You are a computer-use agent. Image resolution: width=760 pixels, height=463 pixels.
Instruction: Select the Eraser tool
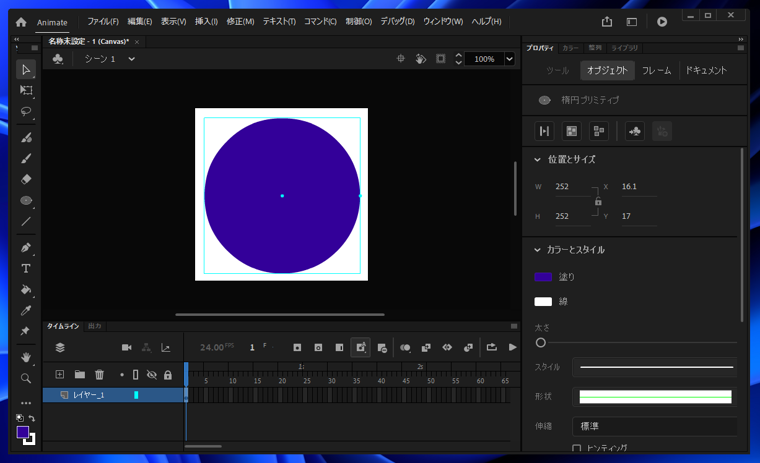coord(26,180)
